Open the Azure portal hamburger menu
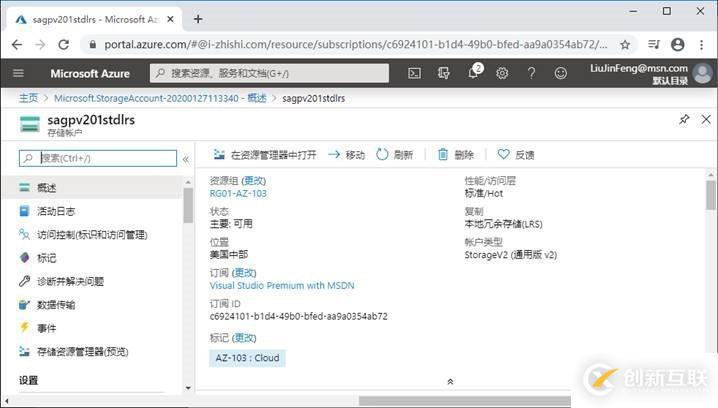The width and height of the screenshot is (718, 408). pos(18,73)
